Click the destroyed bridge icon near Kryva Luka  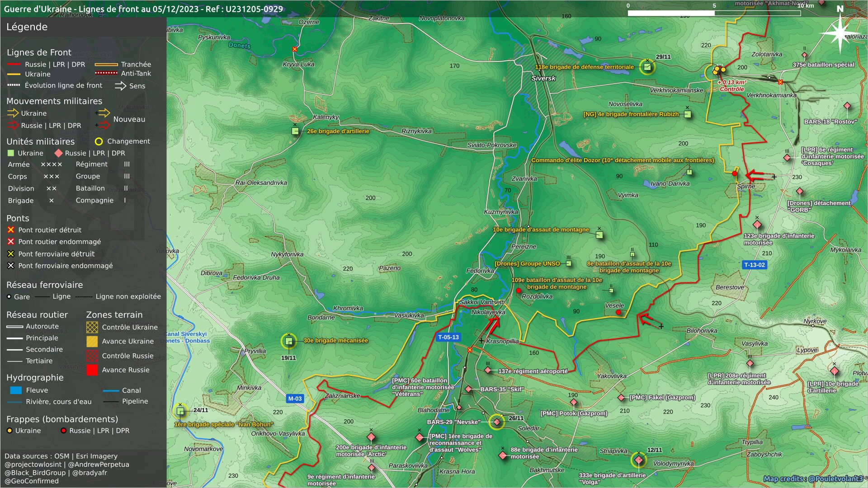(295, 49)
